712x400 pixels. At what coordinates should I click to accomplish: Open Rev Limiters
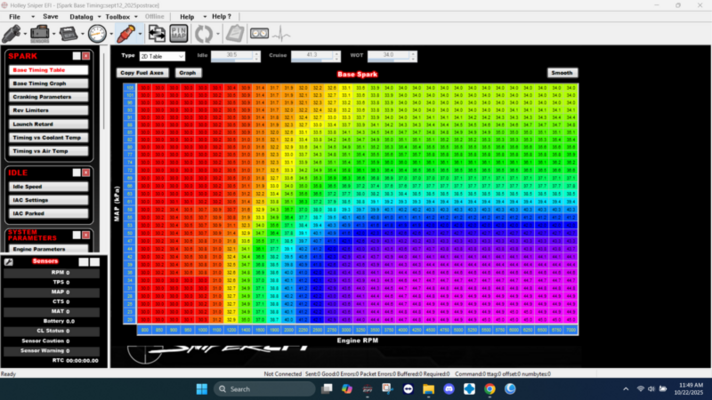tap(48, 110)
